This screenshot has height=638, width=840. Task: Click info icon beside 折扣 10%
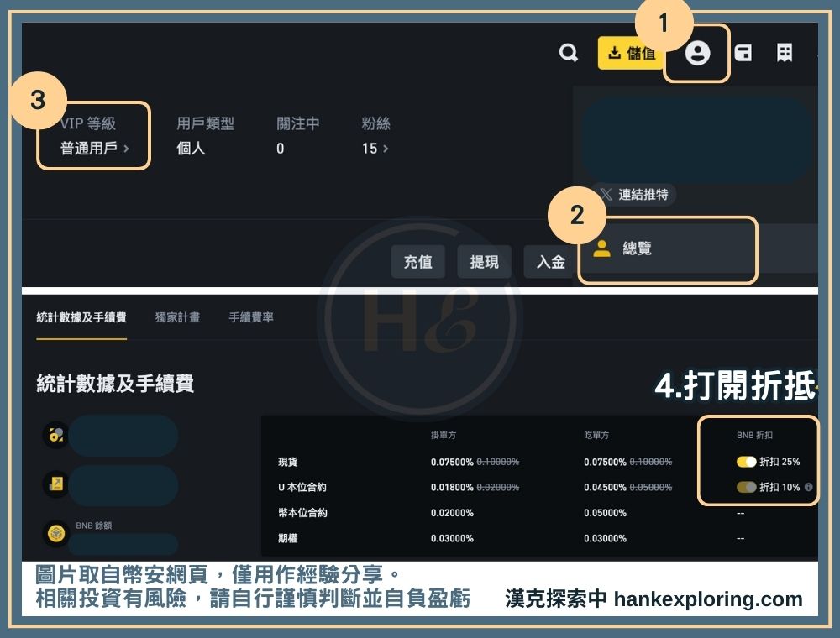808,487
